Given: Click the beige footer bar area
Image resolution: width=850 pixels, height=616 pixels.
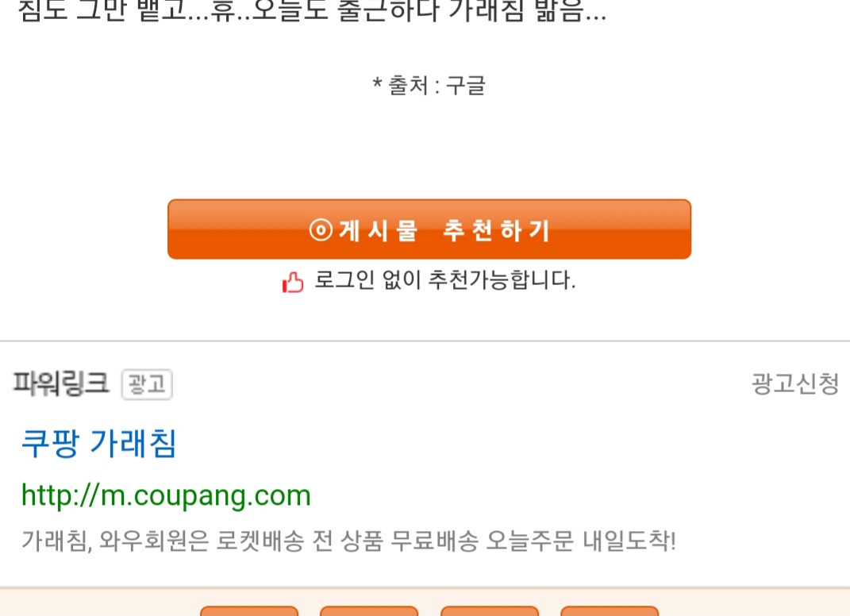Looking at the screenshot, I should [425, 602].
